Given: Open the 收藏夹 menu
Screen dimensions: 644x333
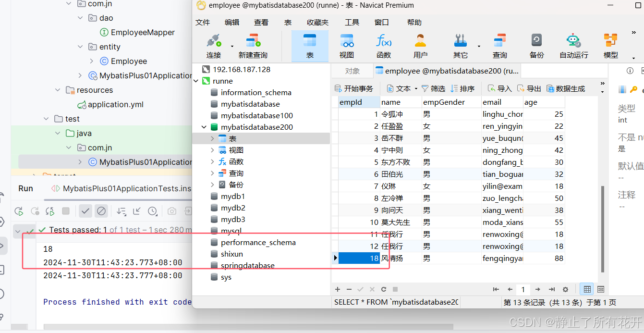Looking at the screenshot, I should tap(317, 22).
